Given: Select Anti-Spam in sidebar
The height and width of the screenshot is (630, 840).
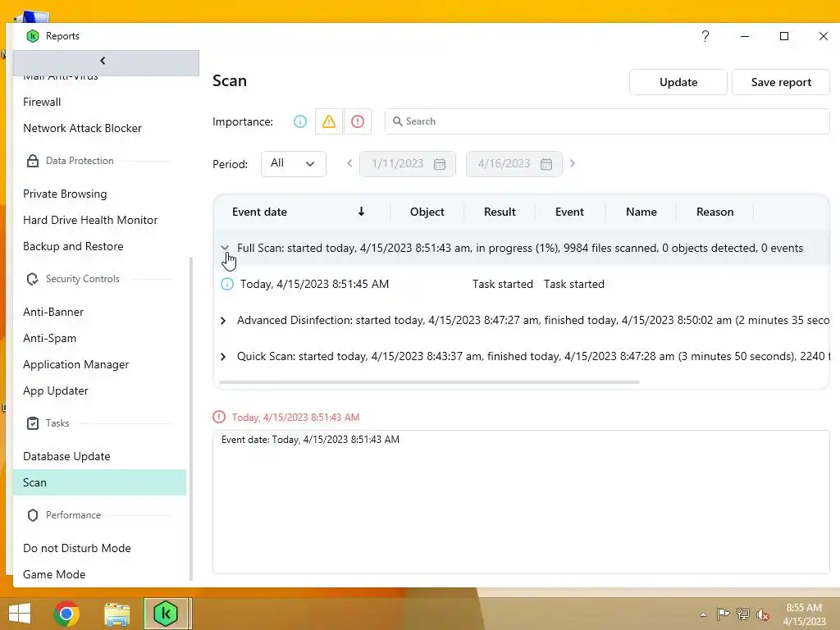Looking at the screenshot, I should pos(50,338).
